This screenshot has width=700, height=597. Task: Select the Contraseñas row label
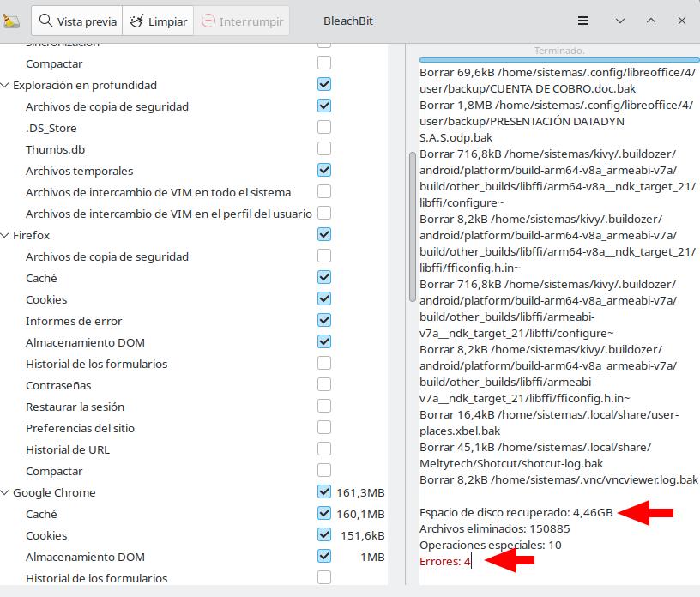pos(58,385)
